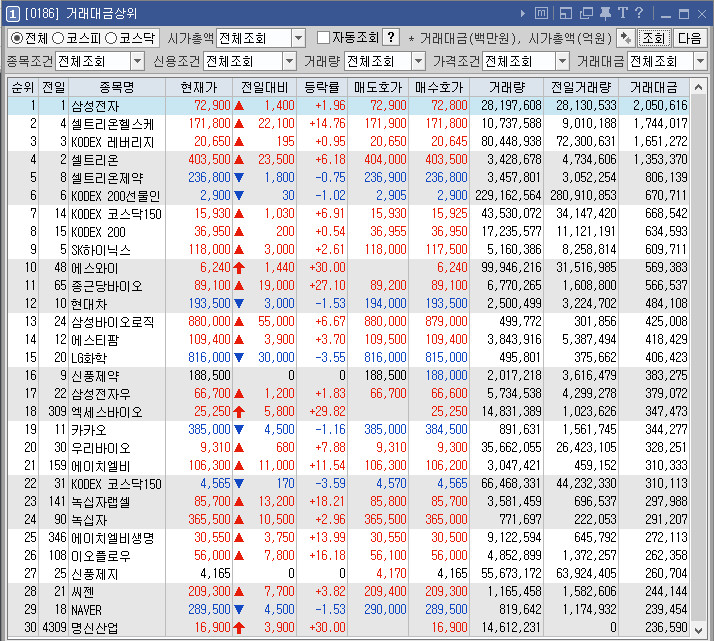Screen dimensions: 714x641
Task: Open the 거래량 condition dropdown
Action: click(418, 61)
